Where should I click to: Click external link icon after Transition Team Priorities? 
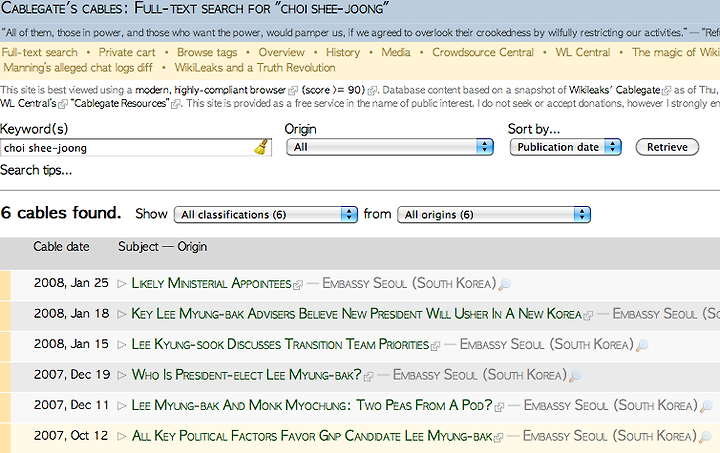(435, 346)
